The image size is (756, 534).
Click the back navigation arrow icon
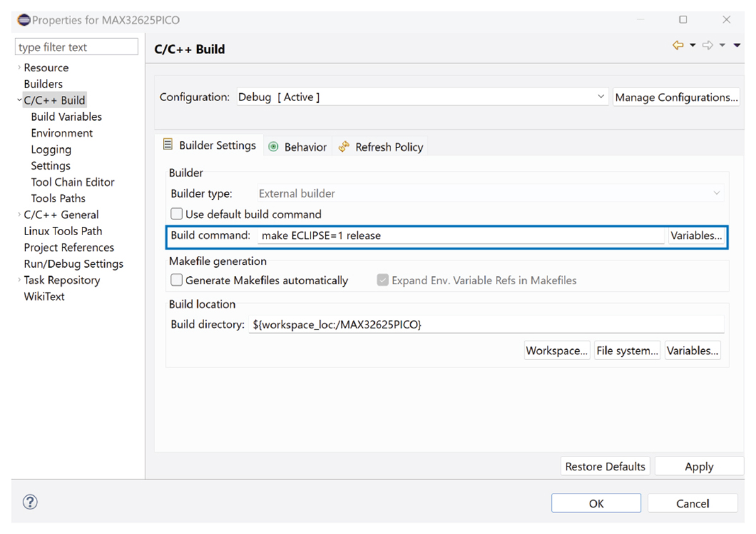(678, 45)
